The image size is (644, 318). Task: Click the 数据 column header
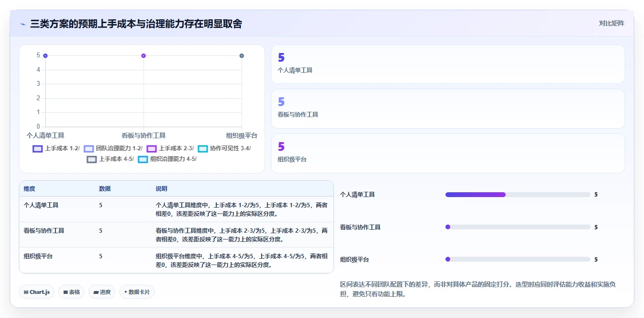[105, 189]
